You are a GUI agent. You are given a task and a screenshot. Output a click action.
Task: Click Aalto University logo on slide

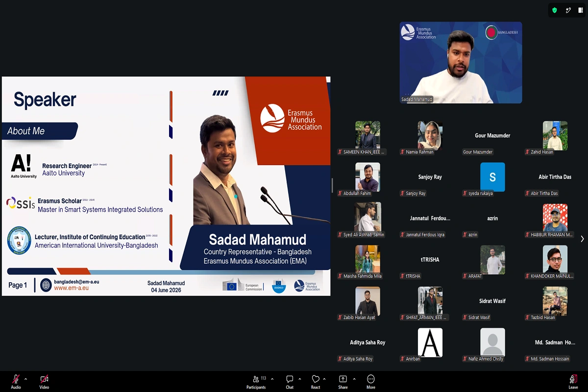point(24,166)
